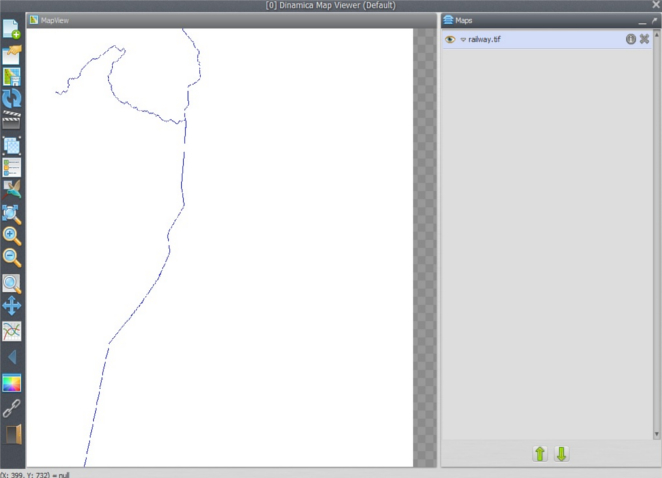Expand the railway.tif layer options triangle
The width and height of the screenshot is (662, 478).
point(463,39)
